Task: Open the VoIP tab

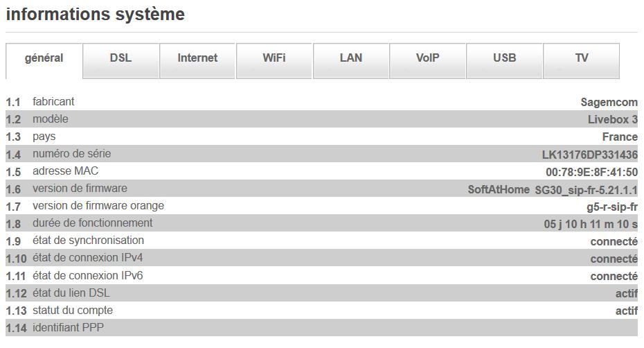Action: pyautogui.click(x=427, y=58)
